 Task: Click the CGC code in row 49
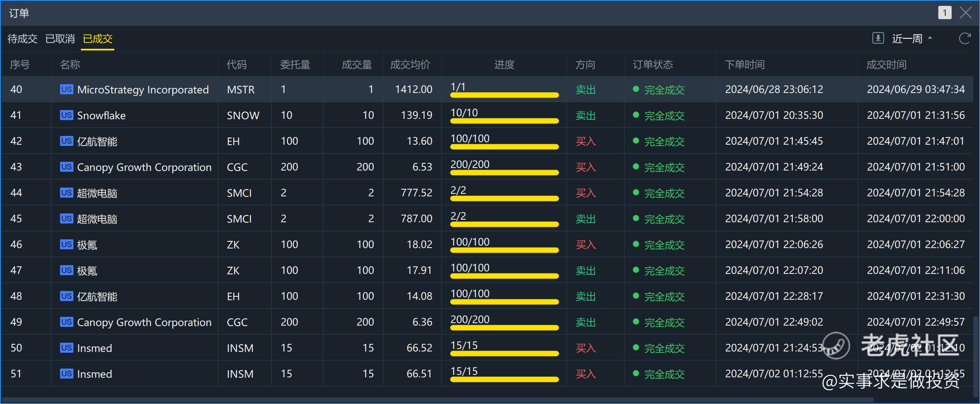[237, 322]
